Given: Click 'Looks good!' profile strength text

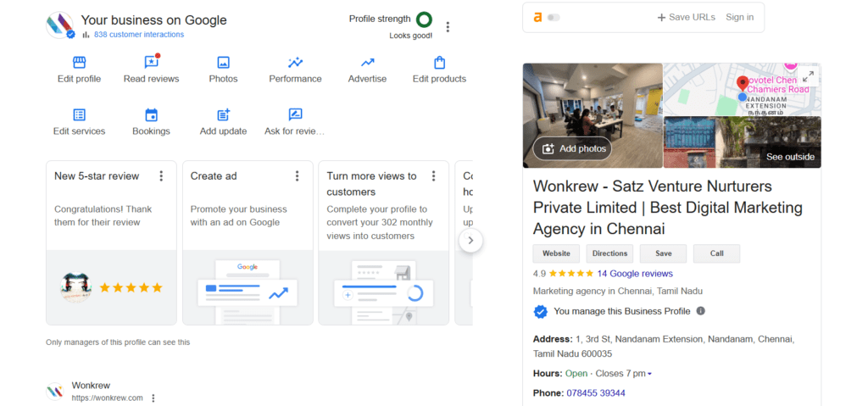Looking at the screenshot, I should click(411, 36).
